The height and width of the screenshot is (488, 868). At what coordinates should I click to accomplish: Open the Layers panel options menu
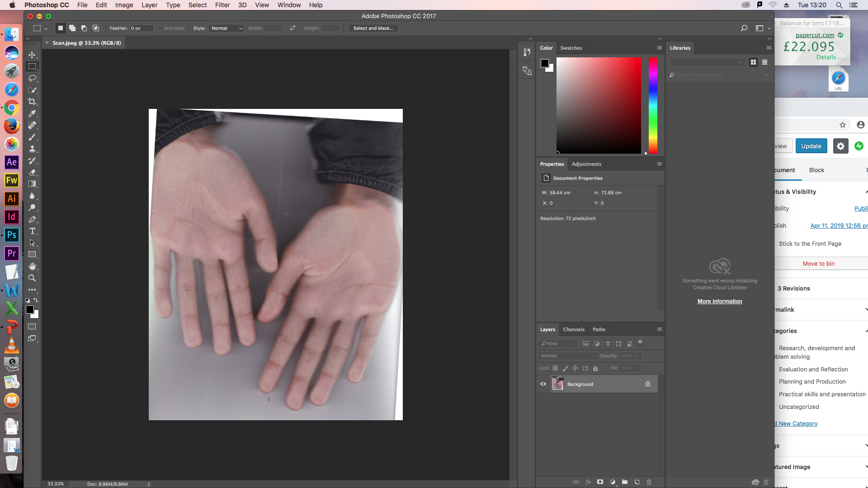(x=659, y=329)
